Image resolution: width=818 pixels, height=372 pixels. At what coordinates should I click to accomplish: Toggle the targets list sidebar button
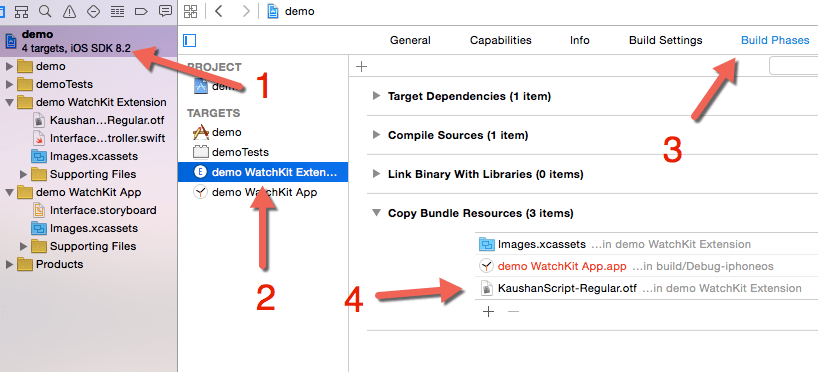pyautogui.click(x=189, y=41)
